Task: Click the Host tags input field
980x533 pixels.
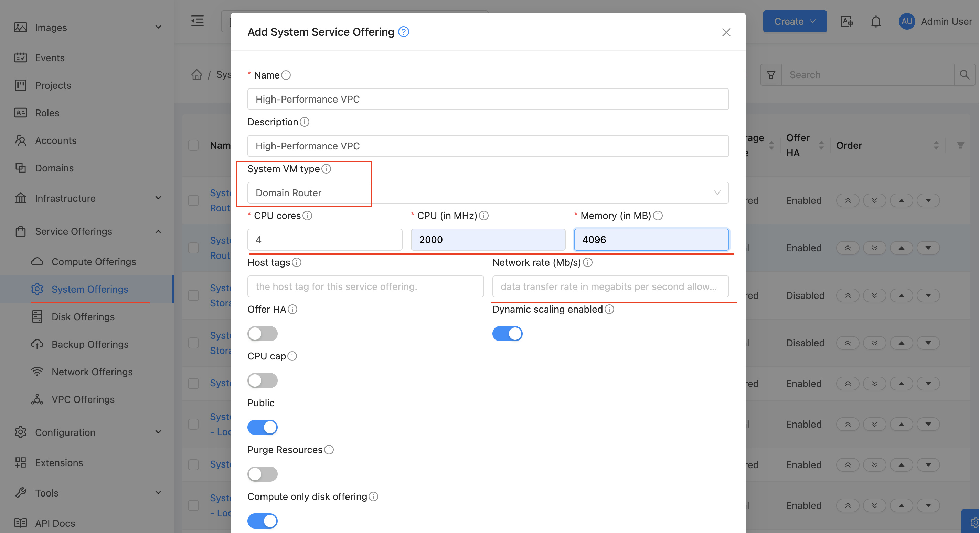Action: pos(365,286)
